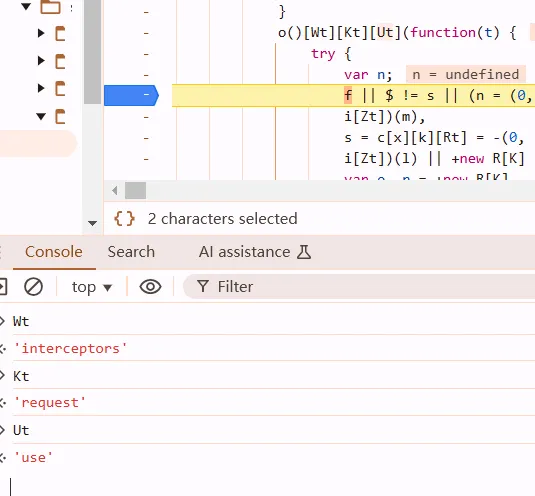Click the '2 characters selected' status text
The width and height of the screenshot is (535, 496).
pyautogui.click(x=222, y=219)
